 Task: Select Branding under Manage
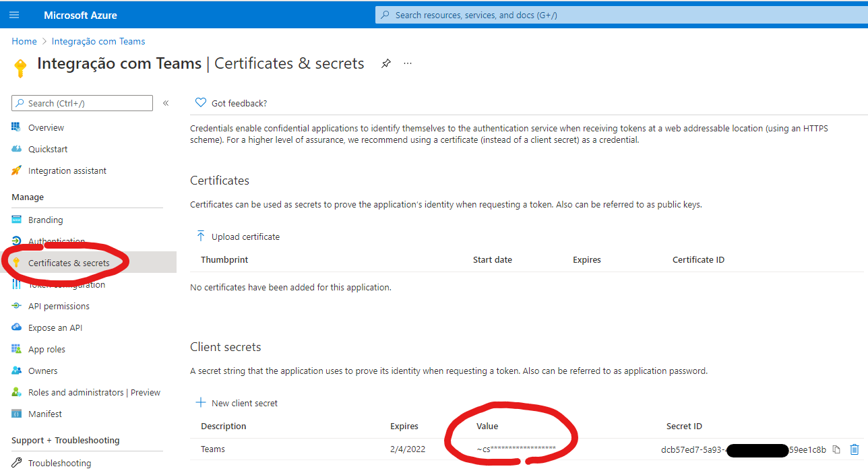[x=46, y=220]
